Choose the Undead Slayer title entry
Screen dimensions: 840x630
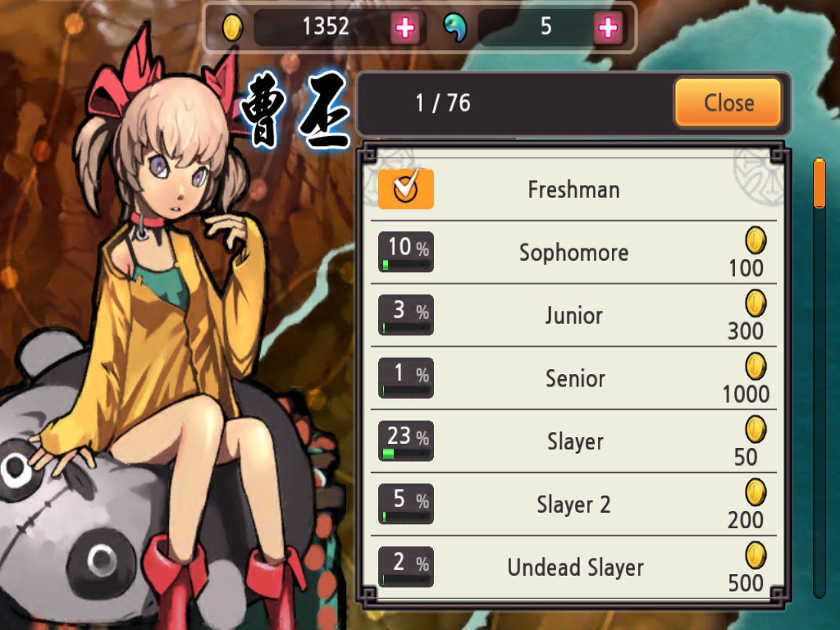point(573,568)
